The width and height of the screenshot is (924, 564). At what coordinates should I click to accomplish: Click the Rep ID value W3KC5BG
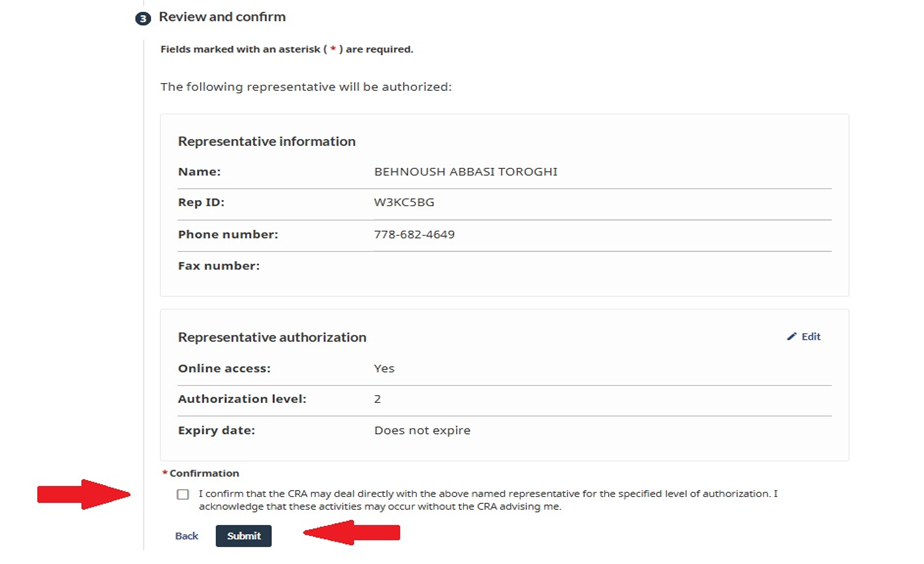404,203
